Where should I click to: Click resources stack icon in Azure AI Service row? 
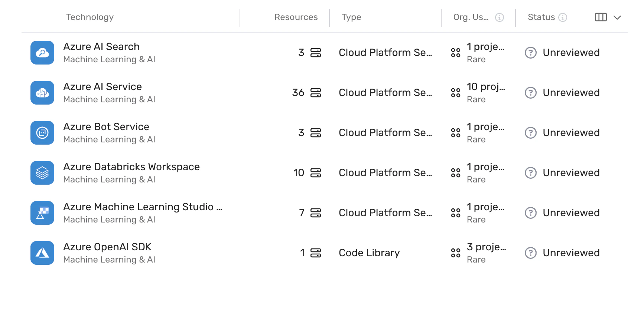[316, 93]
